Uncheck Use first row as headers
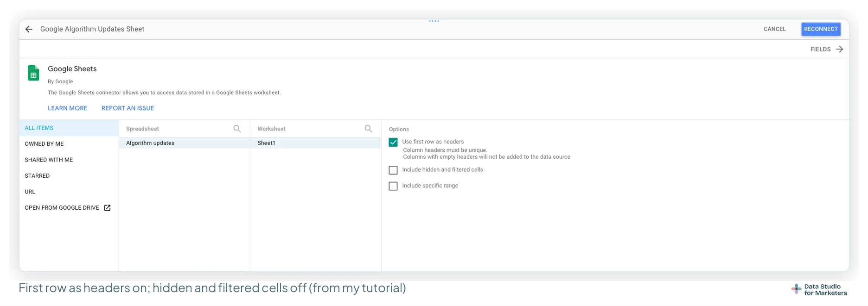 393,142
